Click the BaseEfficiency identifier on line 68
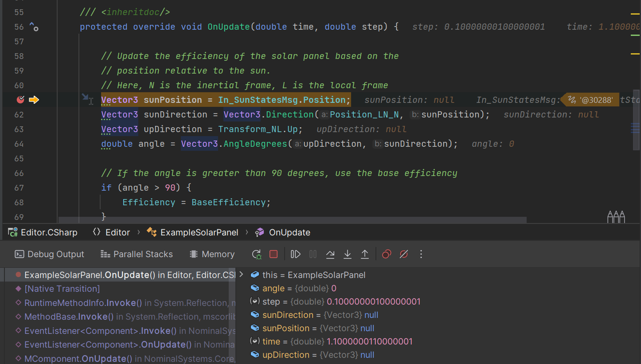The height and width of the screenshot is (364, 641). click(x=228, y=202)
